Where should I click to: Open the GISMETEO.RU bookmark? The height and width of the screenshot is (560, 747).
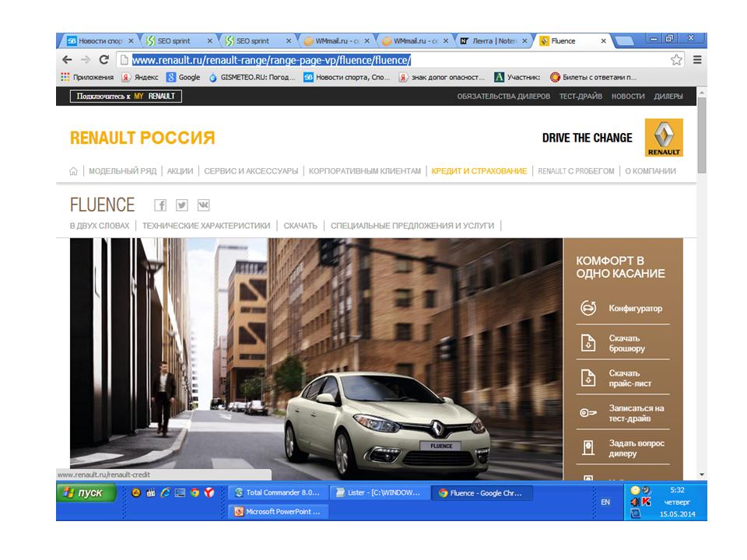coord(252,77)
